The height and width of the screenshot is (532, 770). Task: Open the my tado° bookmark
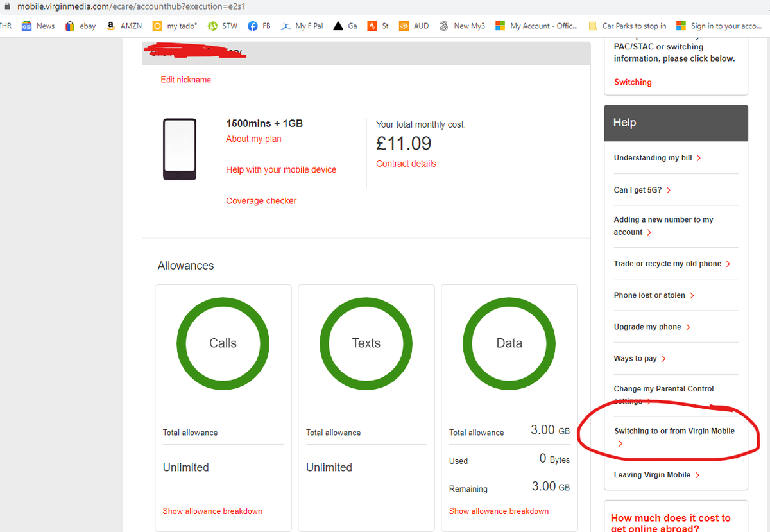pos(175,26)
